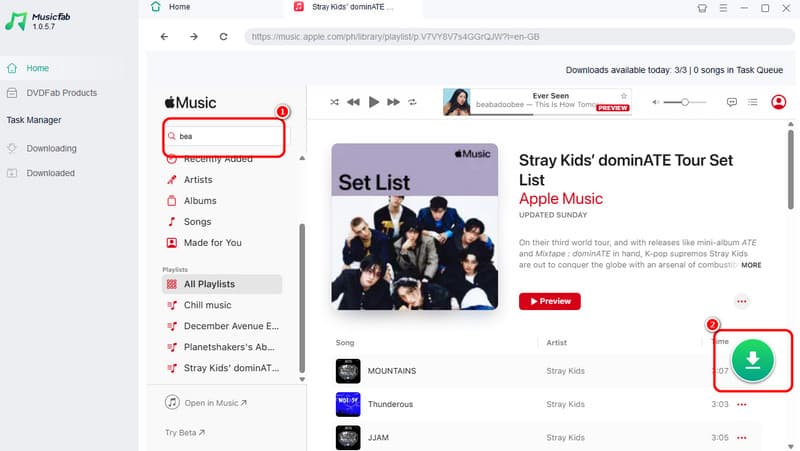Open more options for JJAM
Screen dimensions: 800x451
(742, 438)
